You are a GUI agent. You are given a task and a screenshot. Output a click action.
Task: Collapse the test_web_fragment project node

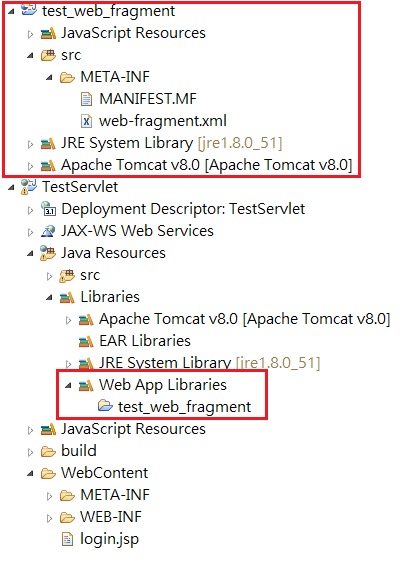pyautogui.click(x=11, y=11)
